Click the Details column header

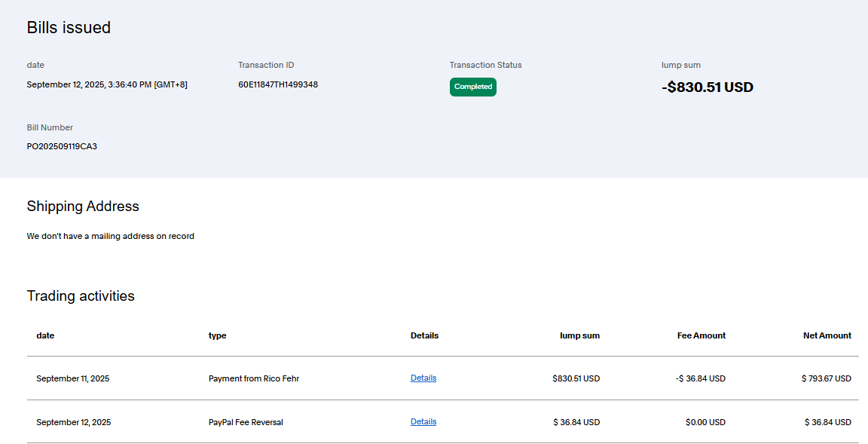(424, 335)
